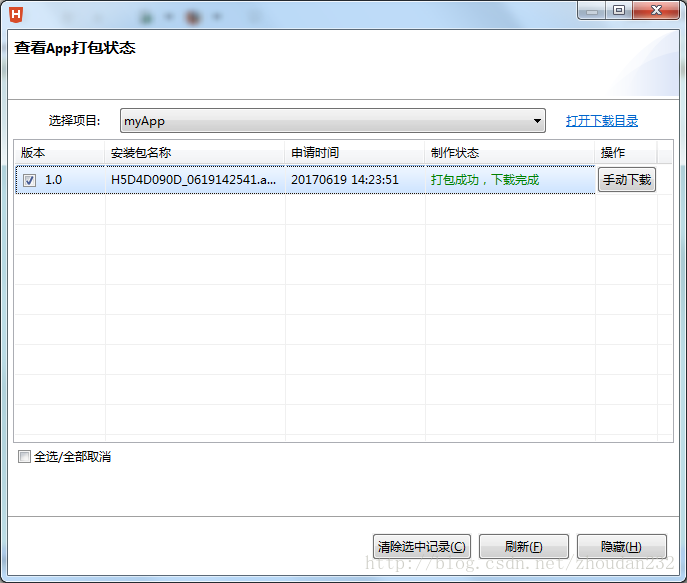Image resolution: width=687 pixels, height=583 pixels.
Task: Click the 清除选中记录(C) button
Action: point(421,546)
